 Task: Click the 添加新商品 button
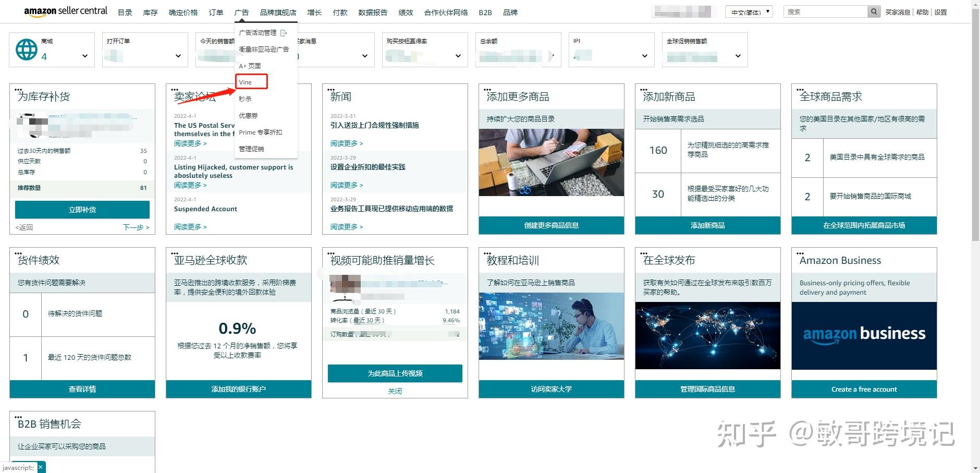[708, 225]
